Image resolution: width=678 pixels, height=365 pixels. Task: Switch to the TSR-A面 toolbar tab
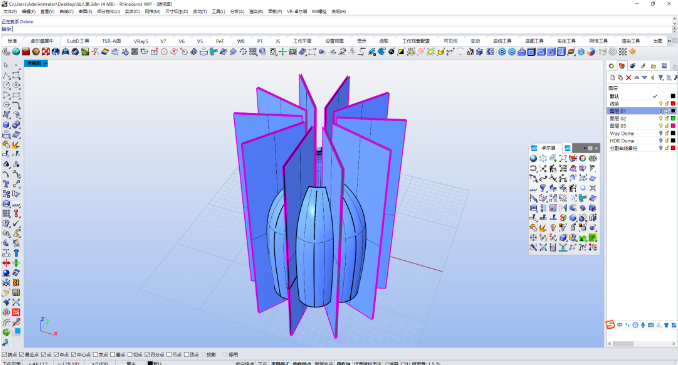click(111, 41)
